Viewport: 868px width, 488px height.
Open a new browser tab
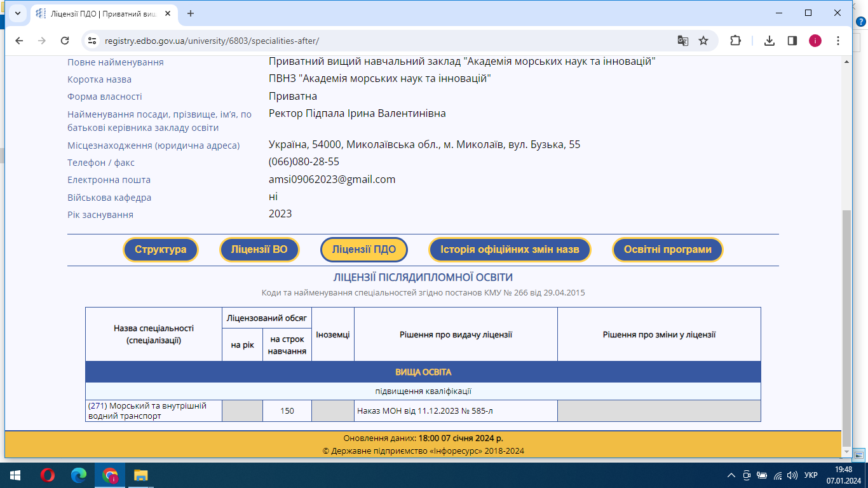[191, 13]
